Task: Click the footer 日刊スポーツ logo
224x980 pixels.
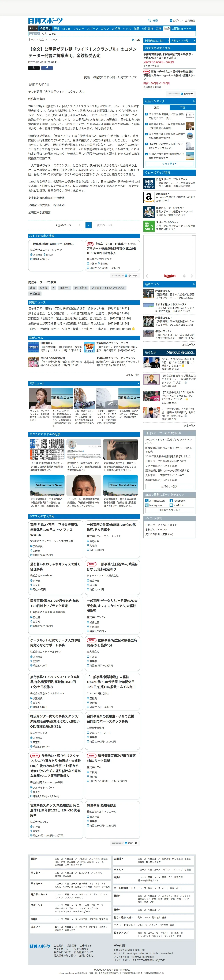Action: click(x=40, y=946)
